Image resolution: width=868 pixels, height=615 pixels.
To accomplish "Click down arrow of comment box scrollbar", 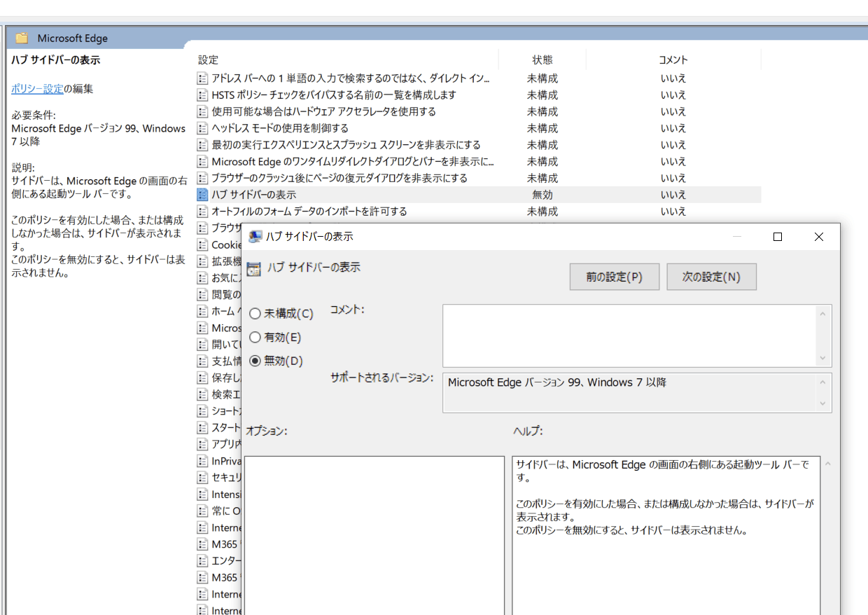I will (822, 358).
